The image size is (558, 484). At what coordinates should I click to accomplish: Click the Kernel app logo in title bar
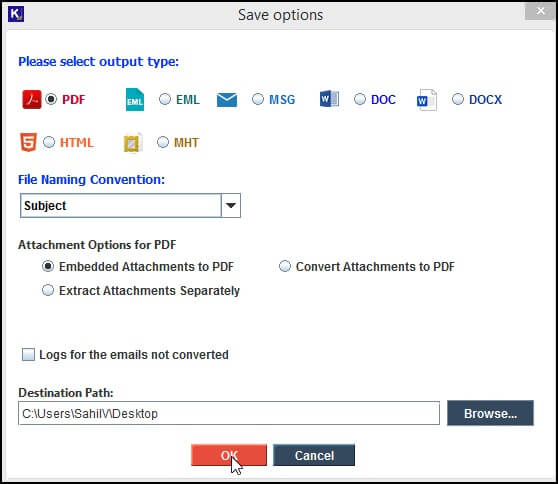pos(16,14)
